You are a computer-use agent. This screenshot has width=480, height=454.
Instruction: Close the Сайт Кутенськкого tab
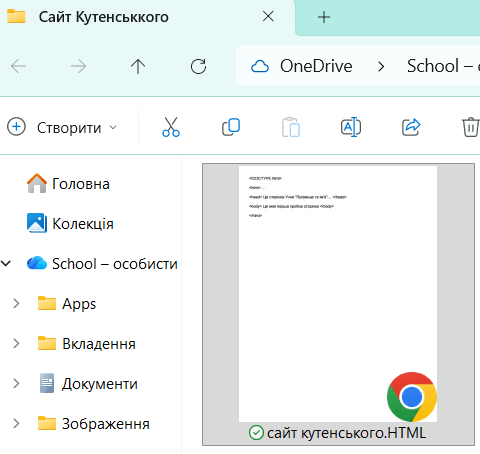pyautogui.click(x=268, y=16)
